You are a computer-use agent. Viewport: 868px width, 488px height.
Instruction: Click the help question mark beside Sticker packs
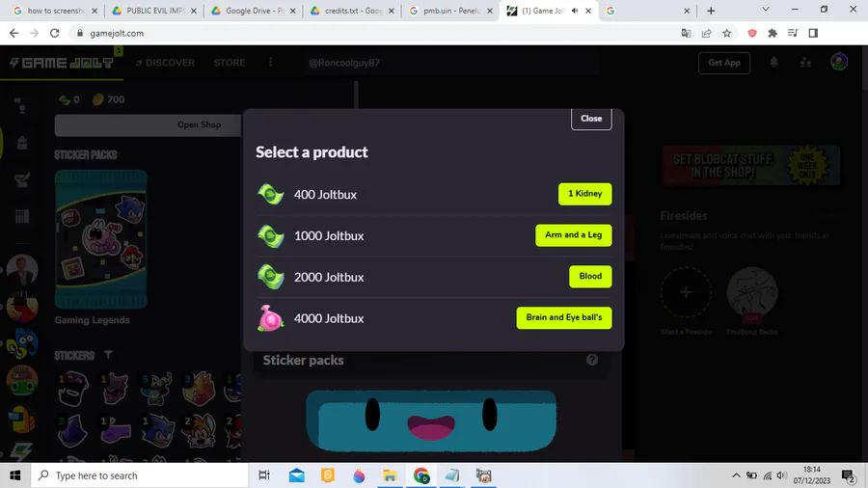pyautogui.click(x=592, y=360)
